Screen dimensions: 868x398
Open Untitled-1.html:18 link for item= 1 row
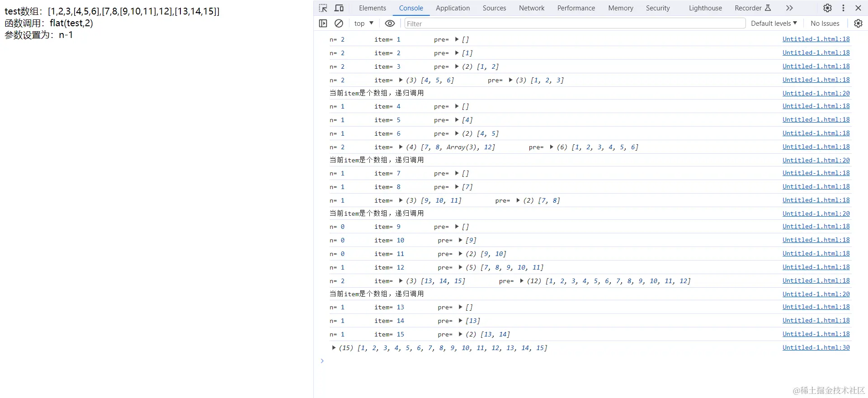(816, 39)
